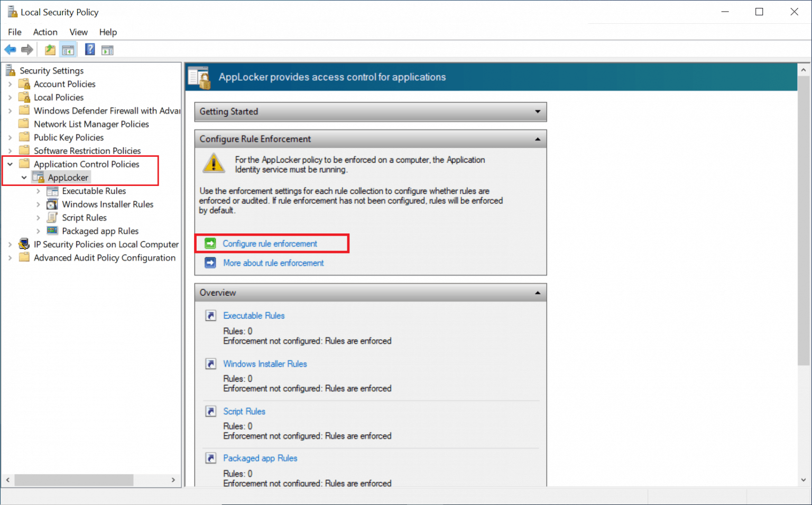Select Windows Defender Firewall tree item
This screenshot has height=505, width=812.
pos(107,111)
